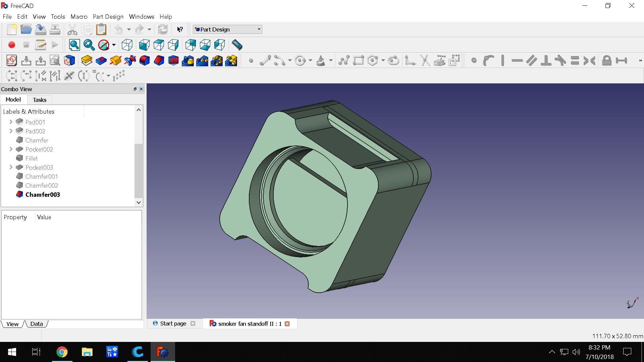
Task: Expand the Pad001 tree node
Action: click(x=11, y=122)
